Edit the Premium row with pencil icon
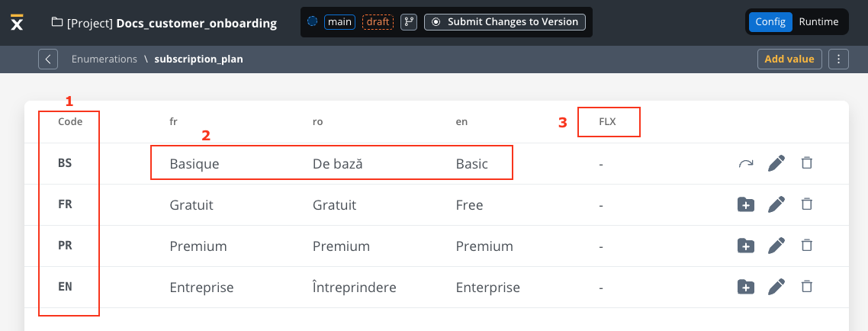Viewport: 868px width, 331px height. pyautogui.click(x=776, y=246)
